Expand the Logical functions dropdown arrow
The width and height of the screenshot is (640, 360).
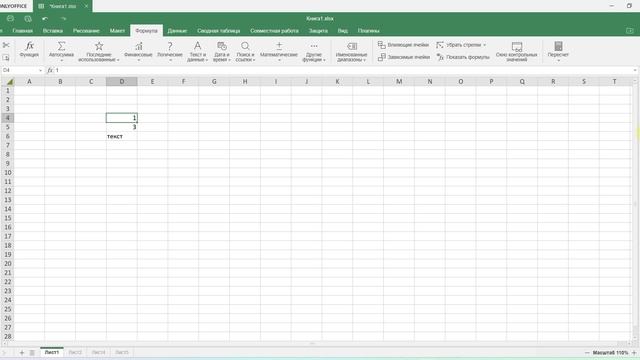click(x=170, y=60)
